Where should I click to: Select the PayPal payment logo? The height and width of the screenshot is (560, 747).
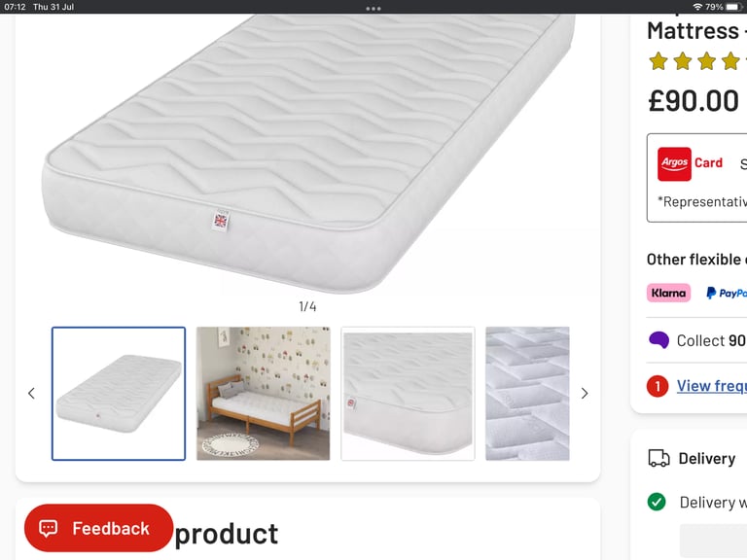(x=727, y=293)
